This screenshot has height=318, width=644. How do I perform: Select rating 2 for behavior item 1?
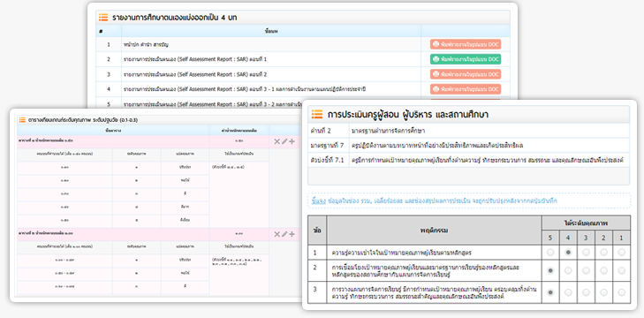point(603,253)
